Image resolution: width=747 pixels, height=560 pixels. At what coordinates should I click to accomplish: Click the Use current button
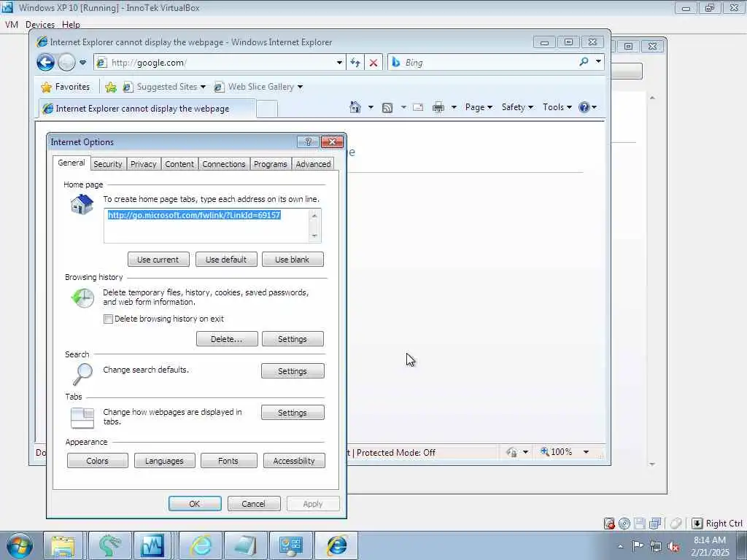158,260
